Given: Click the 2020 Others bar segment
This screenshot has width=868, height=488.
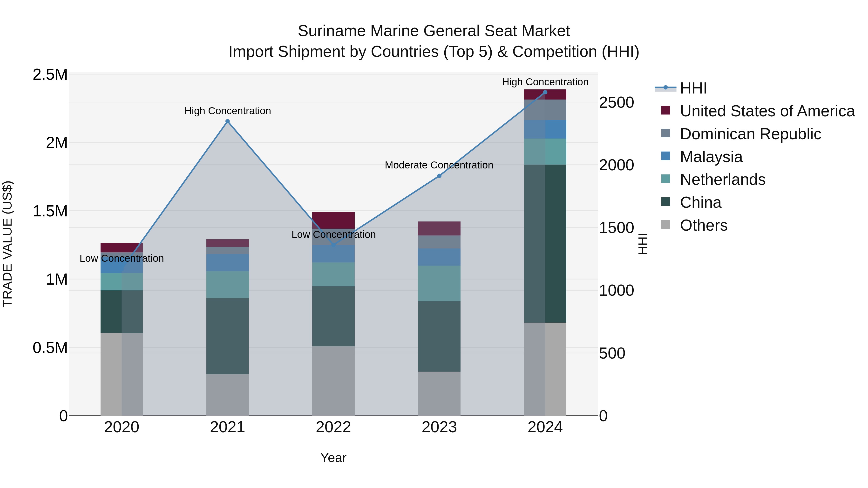Looking at the screenshot, I should [x=122, y=374].
